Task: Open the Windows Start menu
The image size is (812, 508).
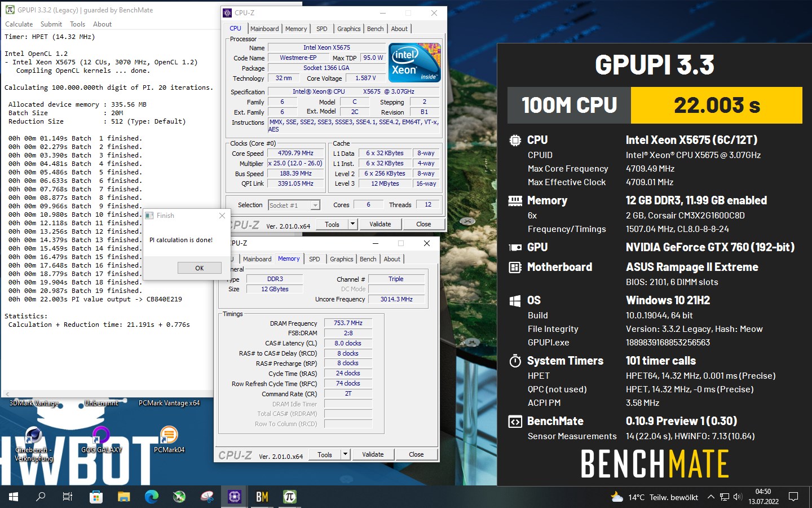Action: pos(13,497)
